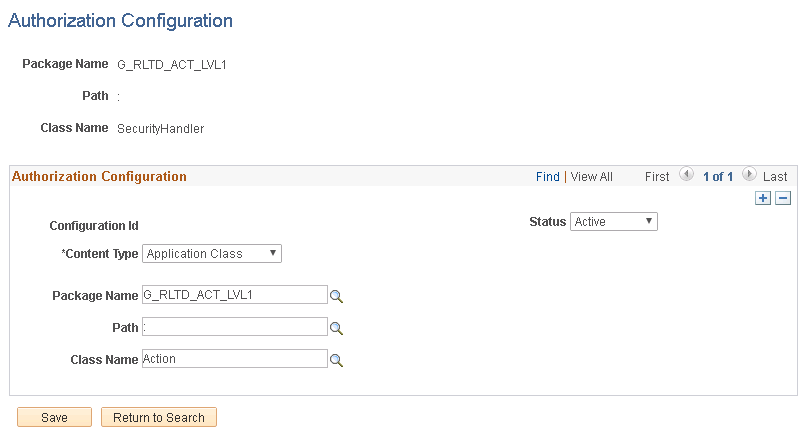Image resolution: width=809 pixels, height=448 pixels.
Task: Select the Class Name field containing Action
Action: point(234,359)
